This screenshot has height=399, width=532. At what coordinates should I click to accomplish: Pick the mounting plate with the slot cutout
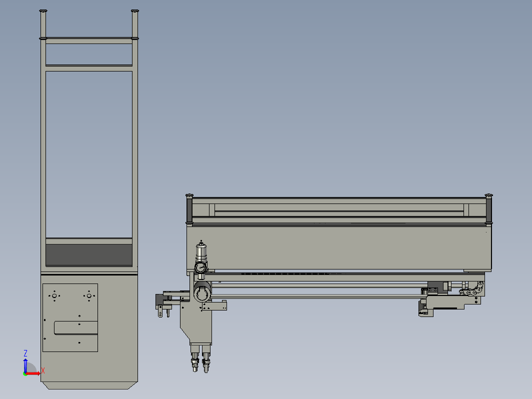[70, 317]
